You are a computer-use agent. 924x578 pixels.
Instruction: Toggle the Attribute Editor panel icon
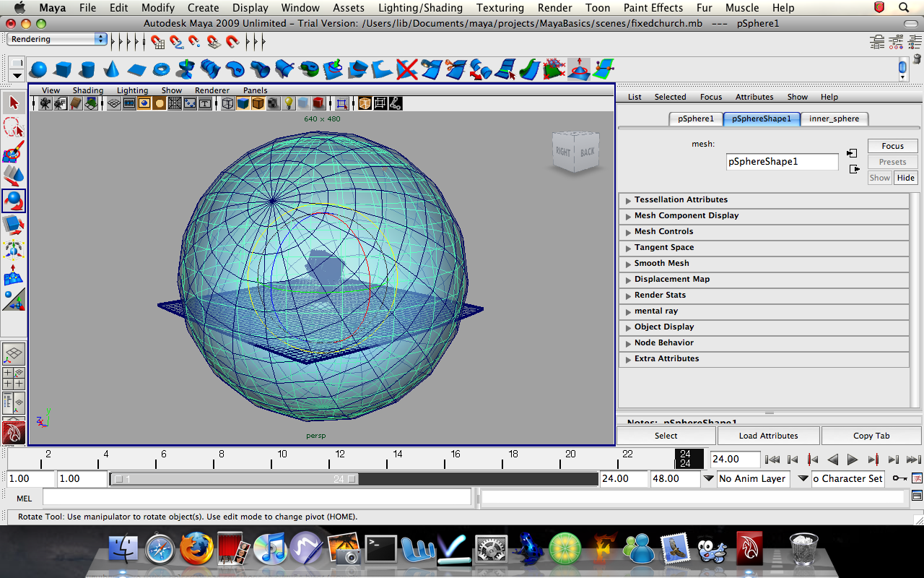(878, 42)
